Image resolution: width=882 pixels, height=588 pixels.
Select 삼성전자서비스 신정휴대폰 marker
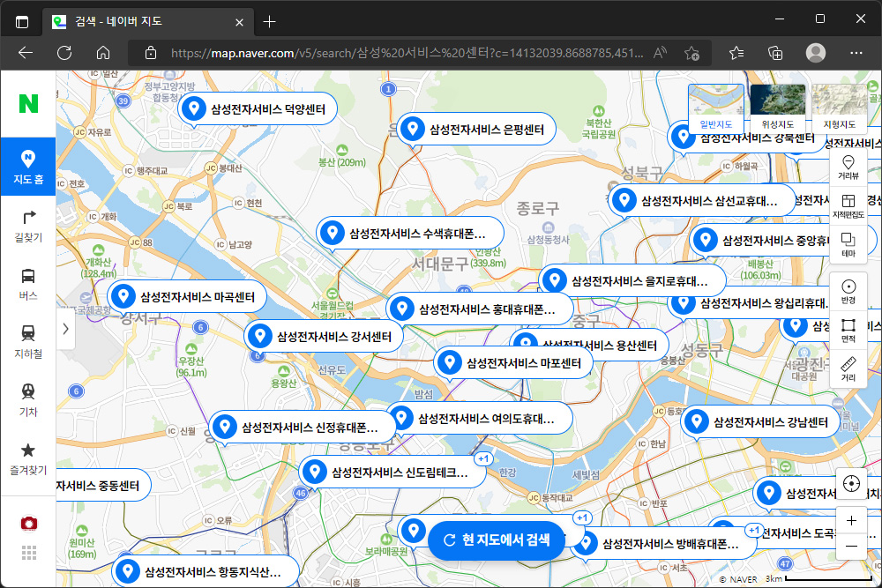pyautogui.click(x=303, y=427)
